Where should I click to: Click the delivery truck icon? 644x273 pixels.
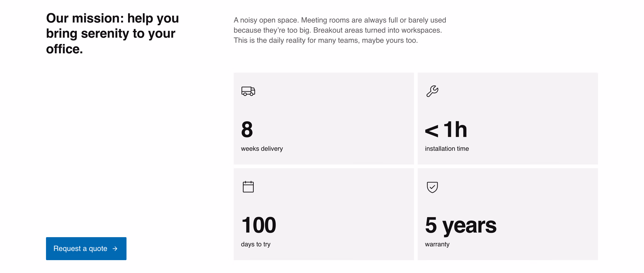point(248,91)
